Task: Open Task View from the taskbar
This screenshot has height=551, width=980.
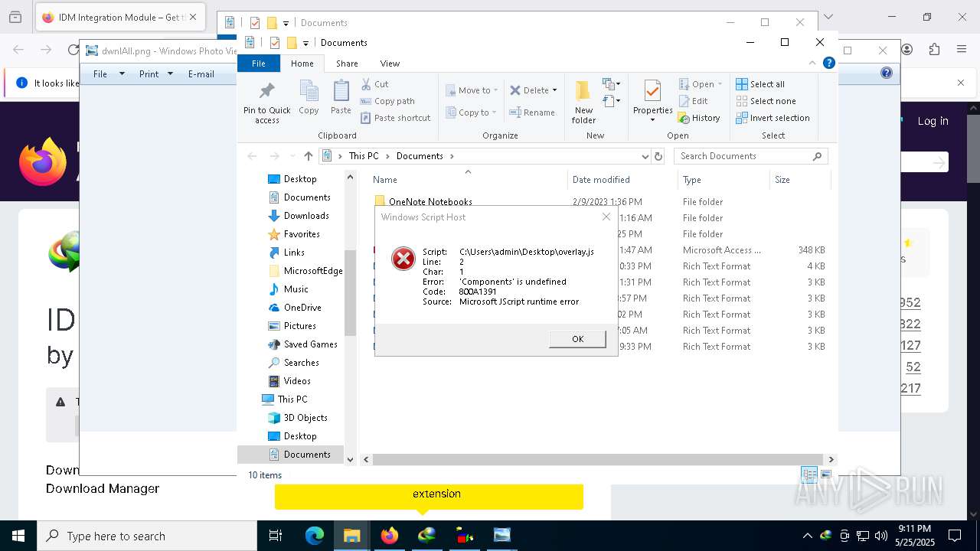Action: (x=276, y=536)
